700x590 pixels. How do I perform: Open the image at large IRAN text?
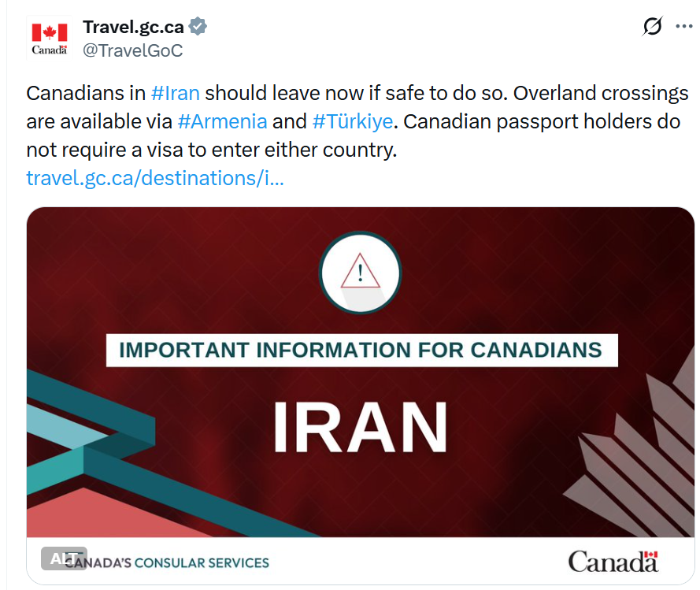tap(360, 427)
